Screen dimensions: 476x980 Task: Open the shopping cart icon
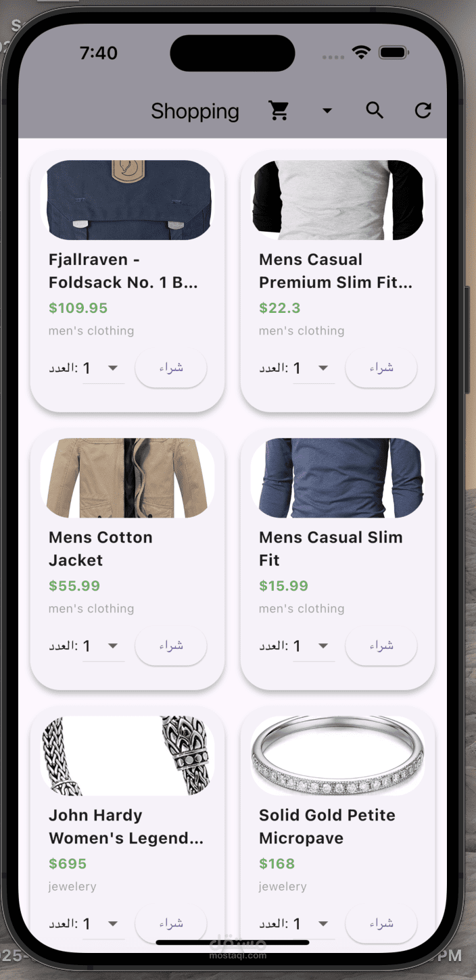[x=279, y=110]
